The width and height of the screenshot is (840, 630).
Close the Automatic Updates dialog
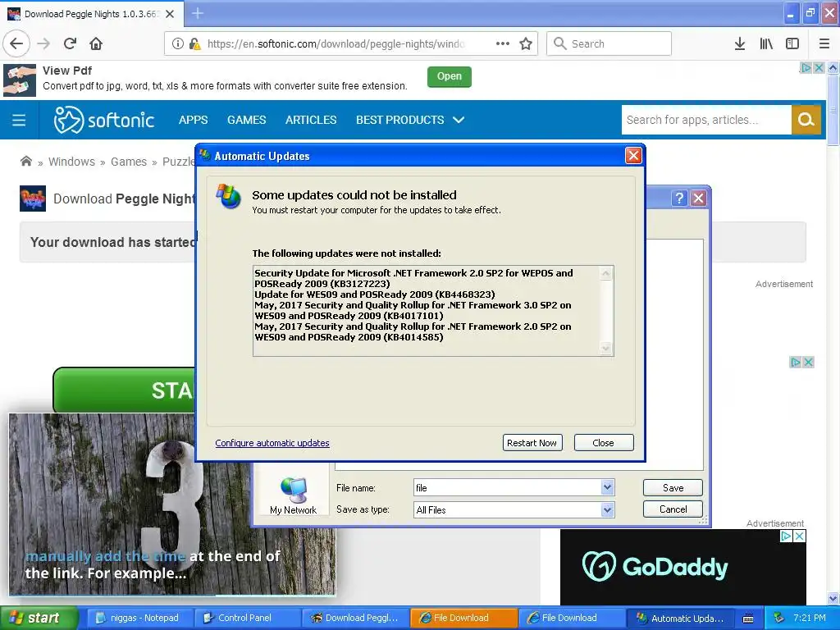(x=633, y=156)
